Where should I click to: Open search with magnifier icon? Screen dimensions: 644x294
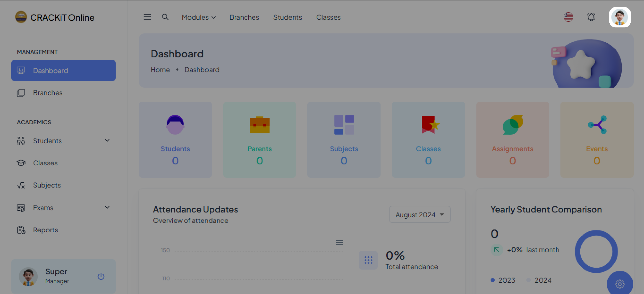[x=165, y=17]
